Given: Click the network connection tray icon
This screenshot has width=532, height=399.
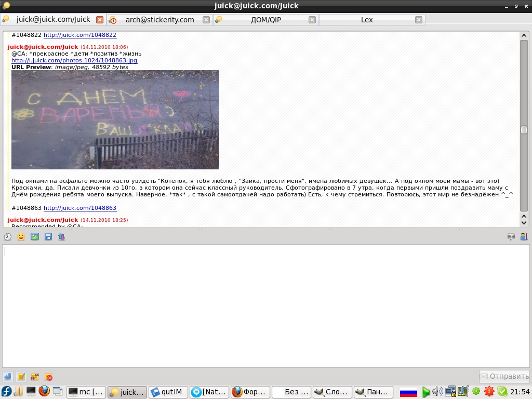Looking at the screenshot, I should tap(450, 392).
